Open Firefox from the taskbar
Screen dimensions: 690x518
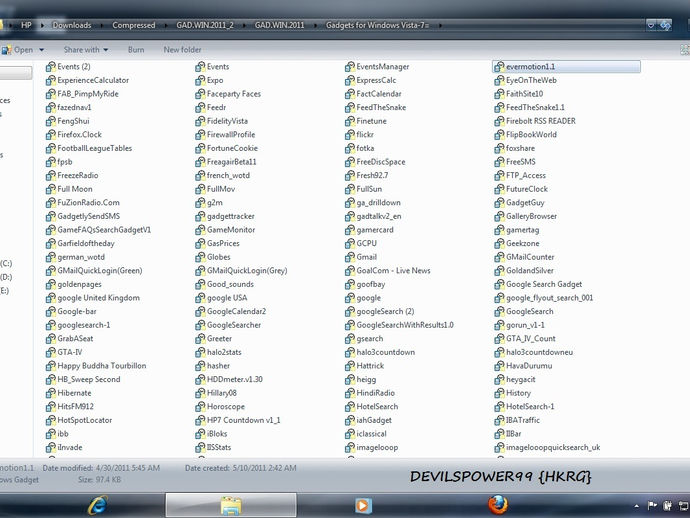pos(498,505)
